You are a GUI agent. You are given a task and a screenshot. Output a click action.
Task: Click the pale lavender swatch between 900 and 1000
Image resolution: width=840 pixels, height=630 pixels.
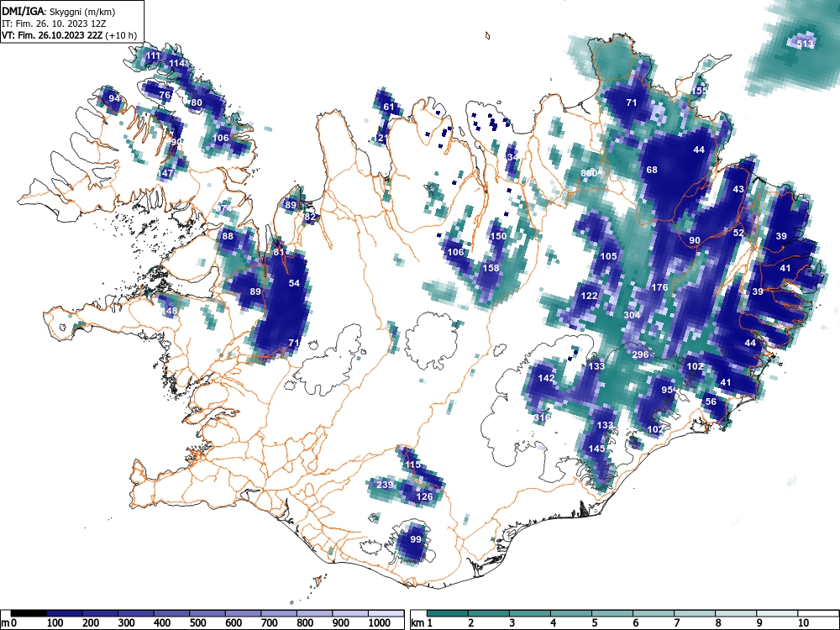350,613
